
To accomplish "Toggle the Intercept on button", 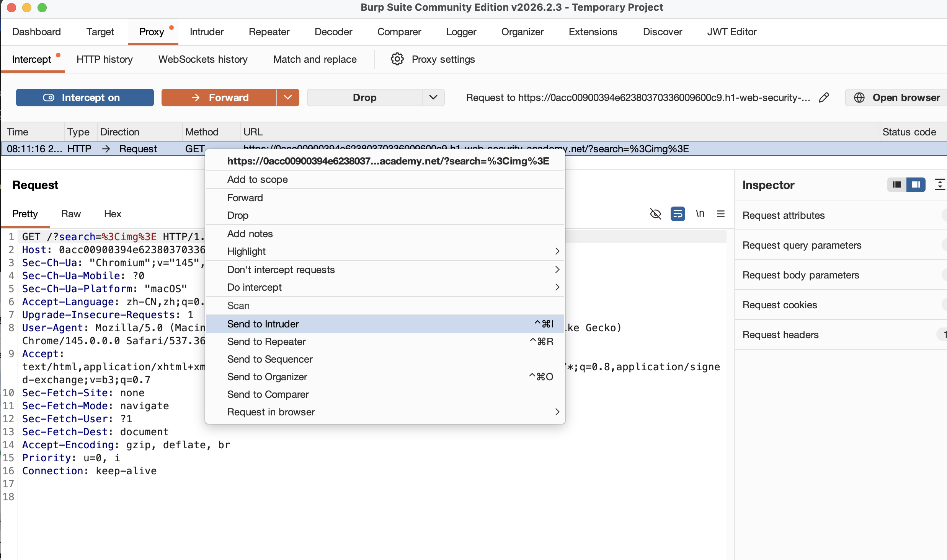I will pos(85,98).
